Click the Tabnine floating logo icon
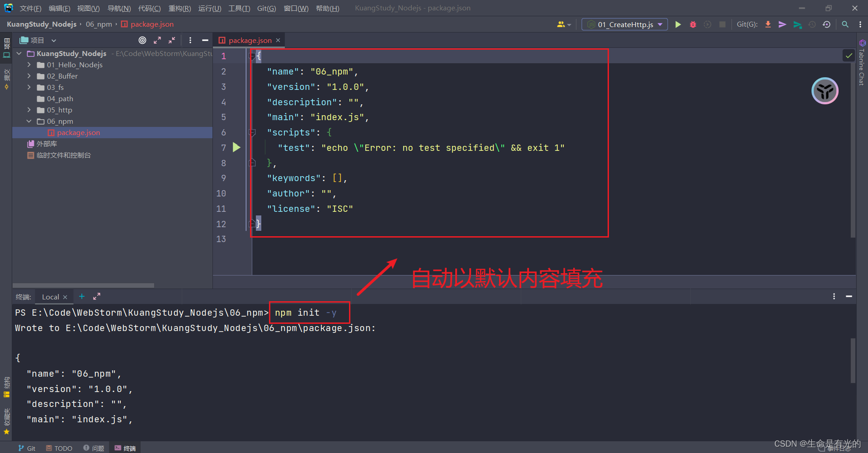Viewport: 868px width, 453px height. [x=825, y=91]
